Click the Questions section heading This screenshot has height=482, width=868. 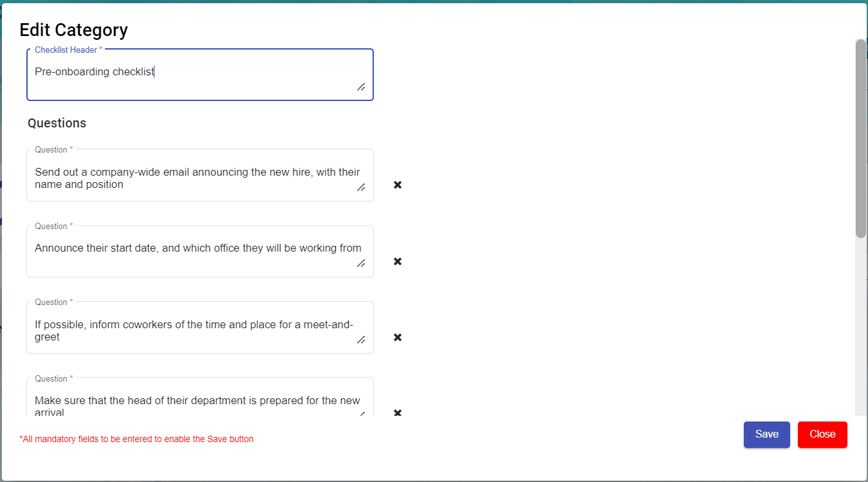(57, 123)
